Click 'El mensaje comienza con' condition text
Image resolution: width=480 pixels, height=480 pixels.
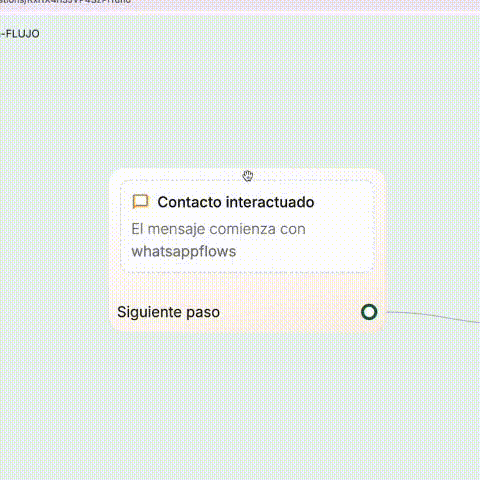[x=218, y=229]
